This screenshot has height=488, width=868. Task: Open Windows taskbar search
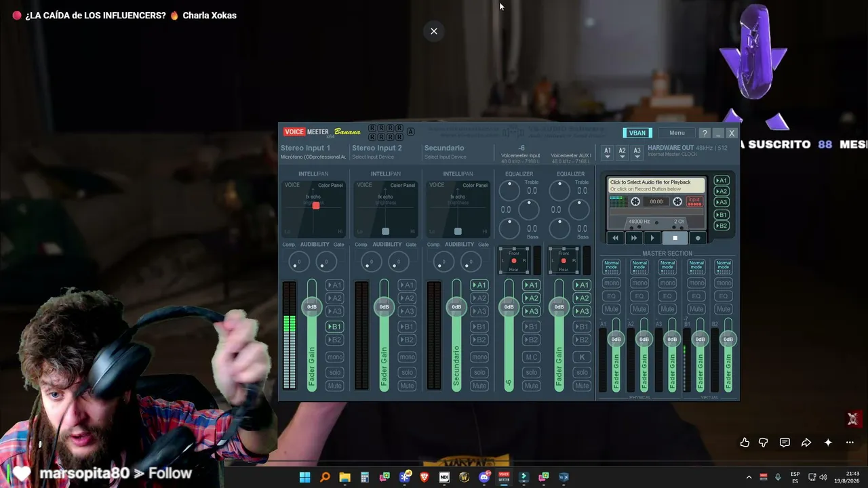tap(325, 477)
